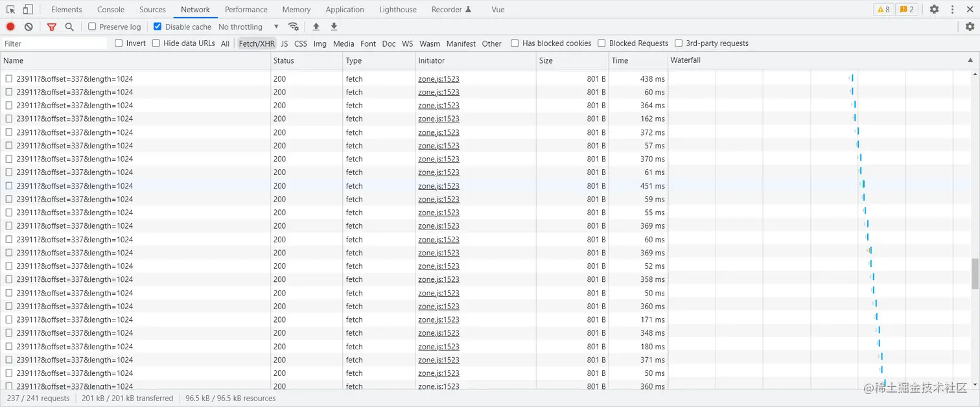Open zone.js:1523 link in the 438 ms row
The height and width of the screenshot is (407, 980).
point(439,78)
